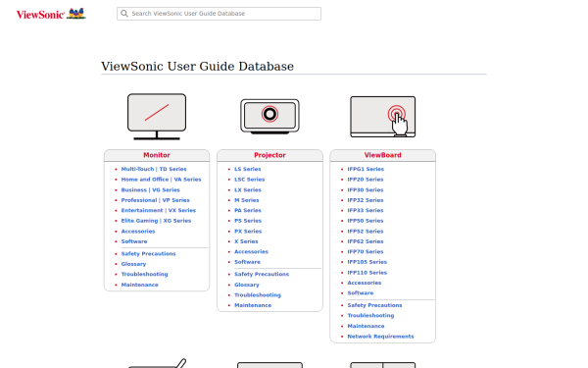
Task: Open LSC Series projector guide
Action: click(249, 180)
